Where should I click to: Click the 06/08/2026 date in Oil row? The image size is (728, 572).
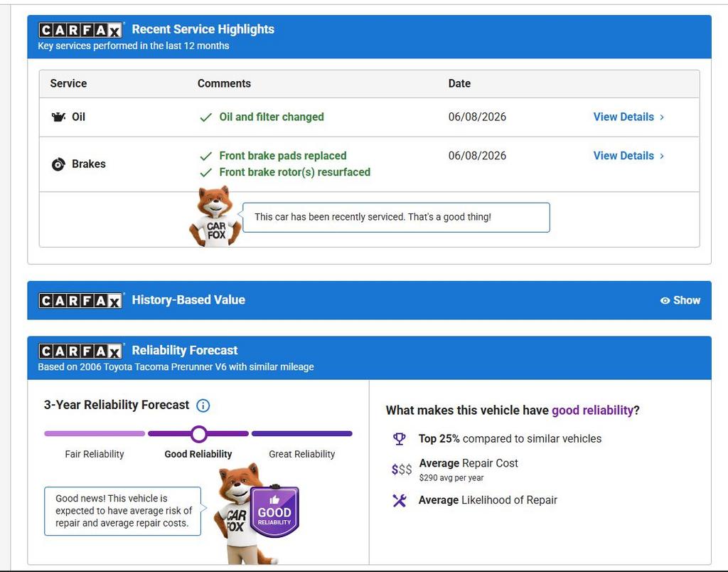[x=477, y=117]
